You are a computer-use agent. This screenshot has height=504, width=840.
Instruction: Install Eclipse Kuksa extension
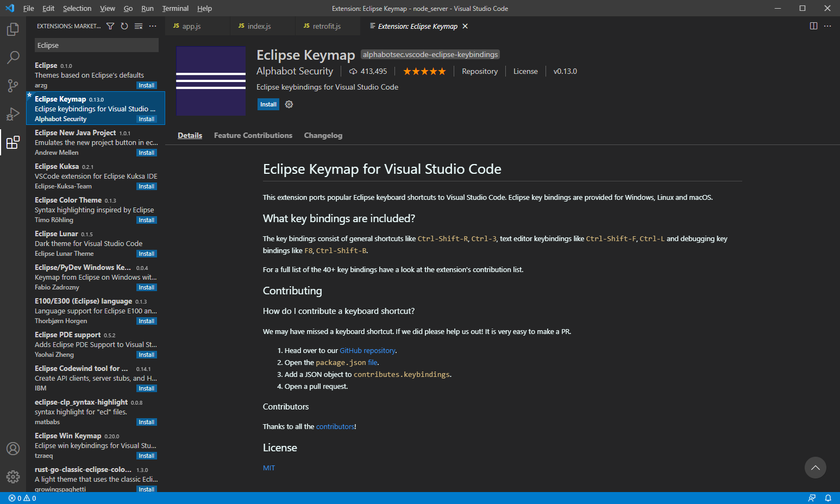click(x=147, y=186)
